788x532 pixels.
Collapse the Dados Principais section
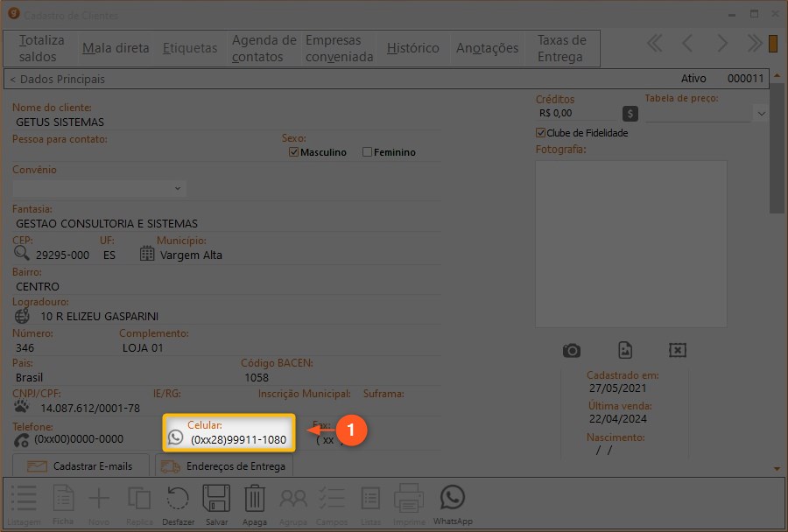point(57,80)
